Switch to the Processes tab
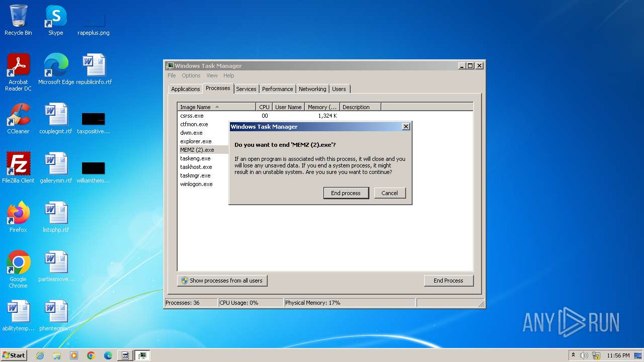The width and height of the screenshot is (644, 362). coord(218,88)
